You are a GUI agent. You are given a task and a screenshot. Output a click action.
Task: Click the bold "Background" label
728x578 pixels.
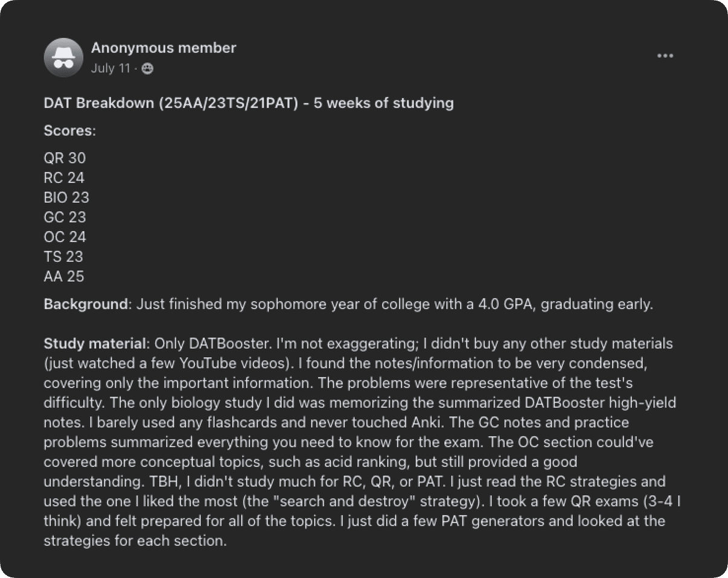(86, 304)
